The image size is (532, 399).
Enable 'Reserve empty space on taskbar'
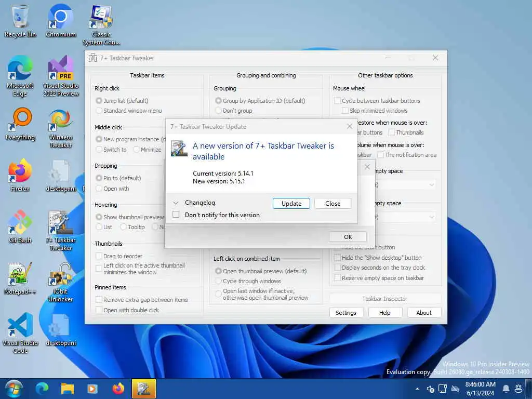point(337,278)
